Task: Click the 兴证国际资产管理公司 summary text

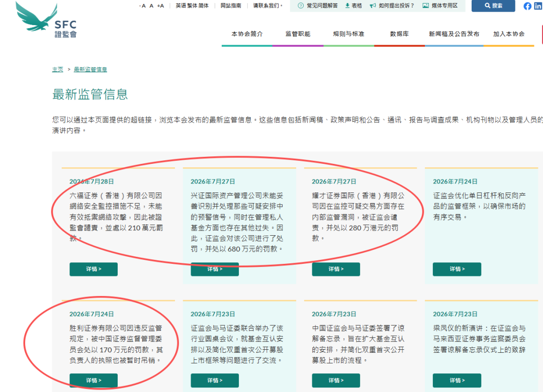Action: 237,222
